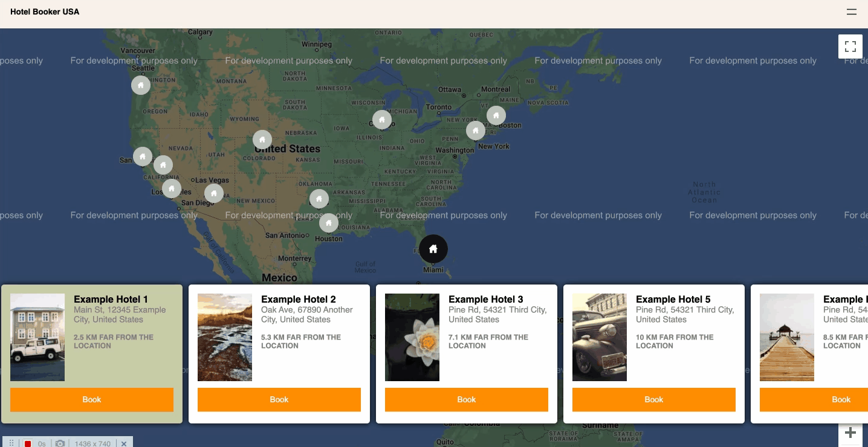Click the red record button in capture bar
This screenshot has width=868, height=447.
tap(28, 443)
